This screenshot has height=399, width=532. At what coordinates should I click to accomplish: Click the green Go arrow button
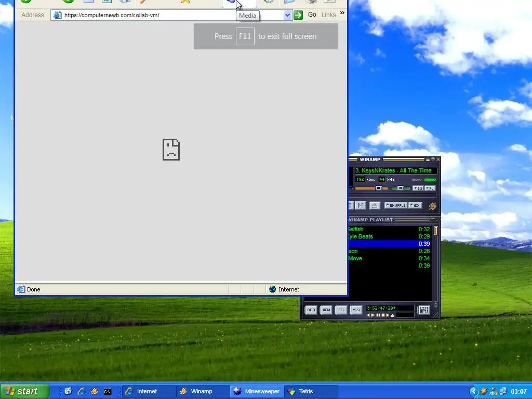298,15
